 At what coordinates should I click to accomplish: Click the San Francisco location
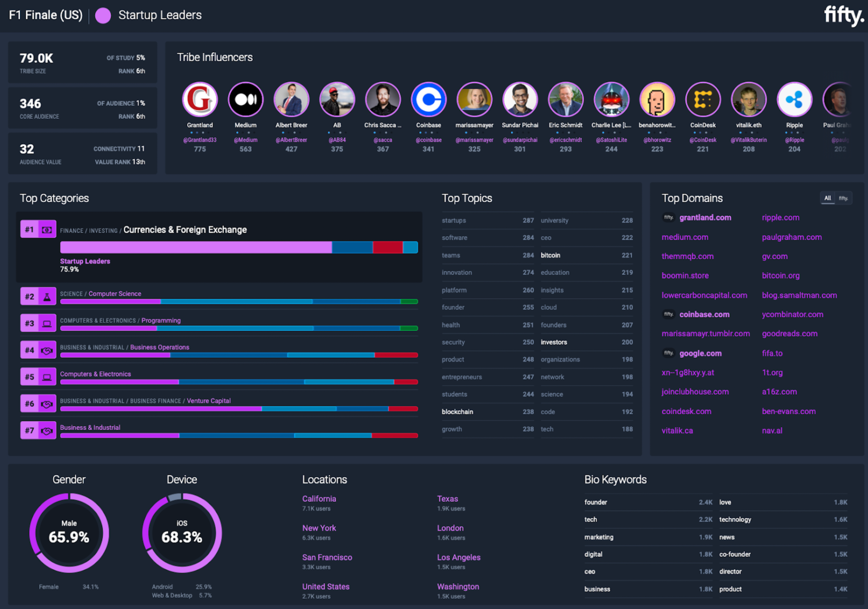327,557
